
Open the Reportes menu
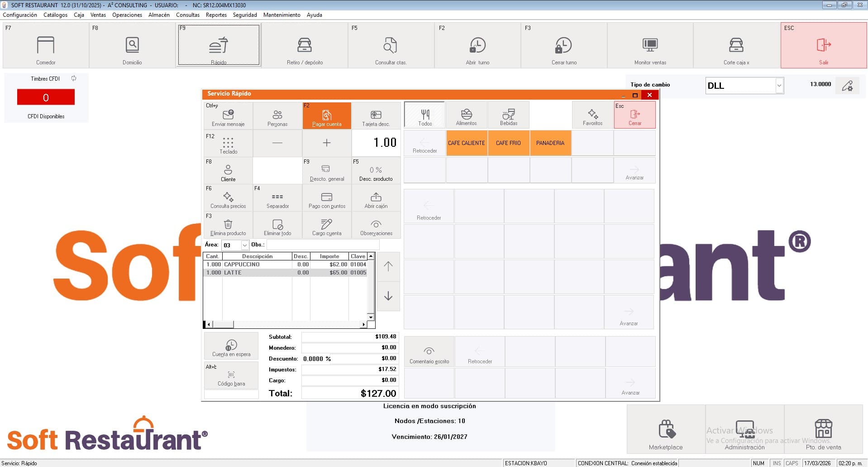[x=216, y=14]
